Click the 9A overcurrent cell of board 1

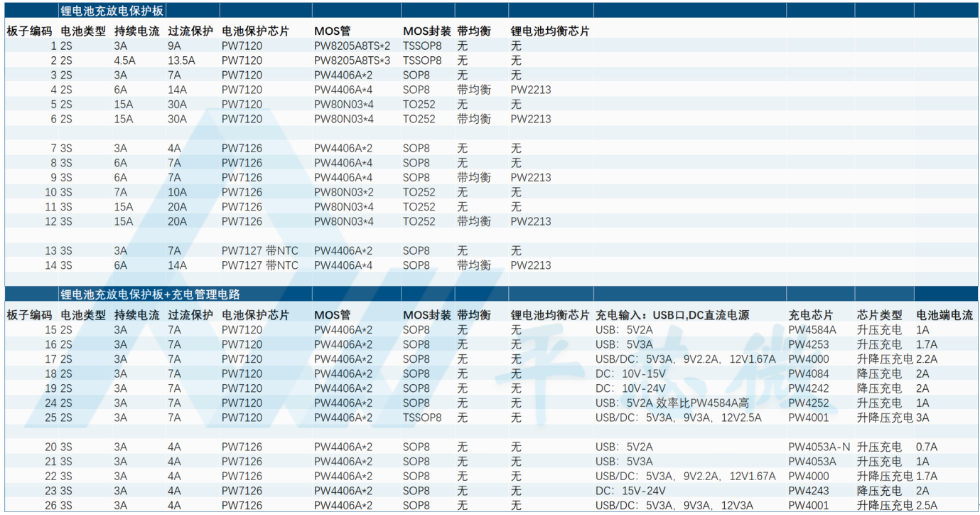coord(175,46)
